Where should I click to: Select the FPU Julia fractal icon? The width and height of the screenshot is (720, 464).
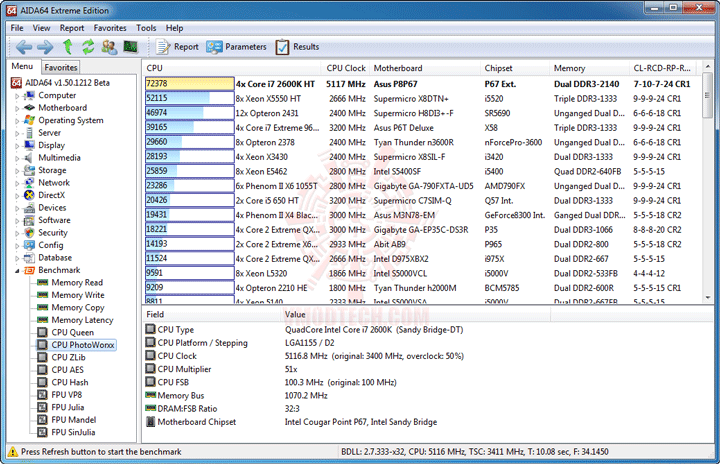(43, 407)
